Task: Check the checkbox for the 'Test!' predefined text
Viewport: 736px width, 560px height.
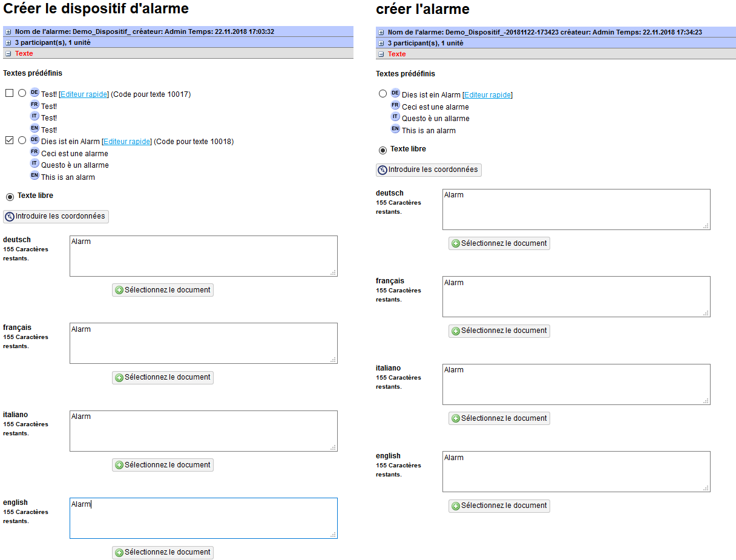Action: [9, 93]
